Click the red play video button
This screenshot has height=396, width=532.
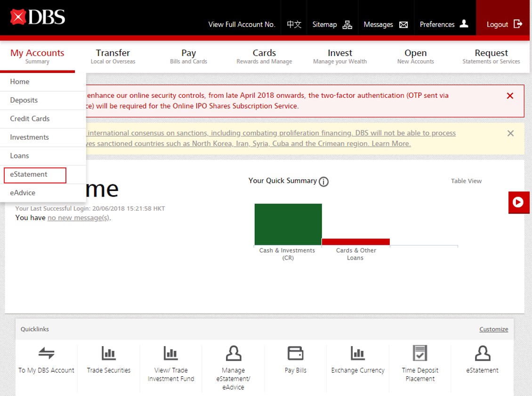tap(518, 202)
